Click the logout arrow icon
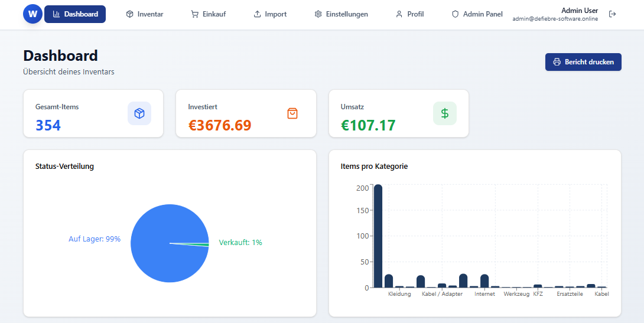The height and width of the screenshot is (323, 644). (x=612, y=14)
